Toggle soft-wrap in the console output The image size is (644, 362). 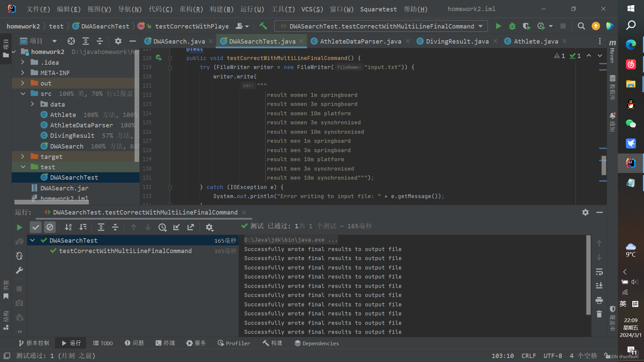(599, 272)
